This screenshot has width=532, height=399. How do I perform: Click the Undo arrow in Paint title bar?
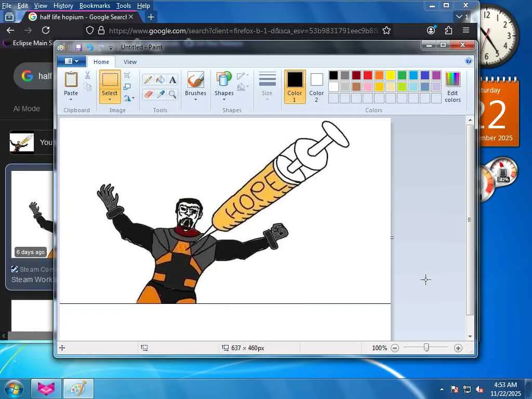[90, 47]
